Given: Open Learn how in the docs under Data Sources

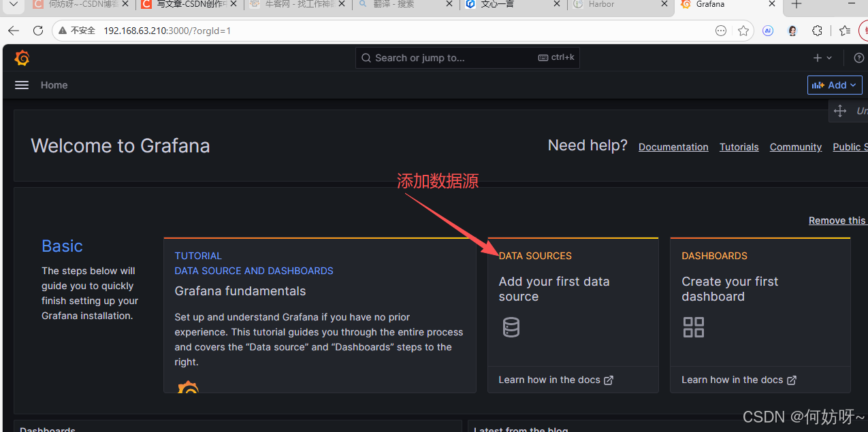Looking at the screenshot, I should [556, 380].
